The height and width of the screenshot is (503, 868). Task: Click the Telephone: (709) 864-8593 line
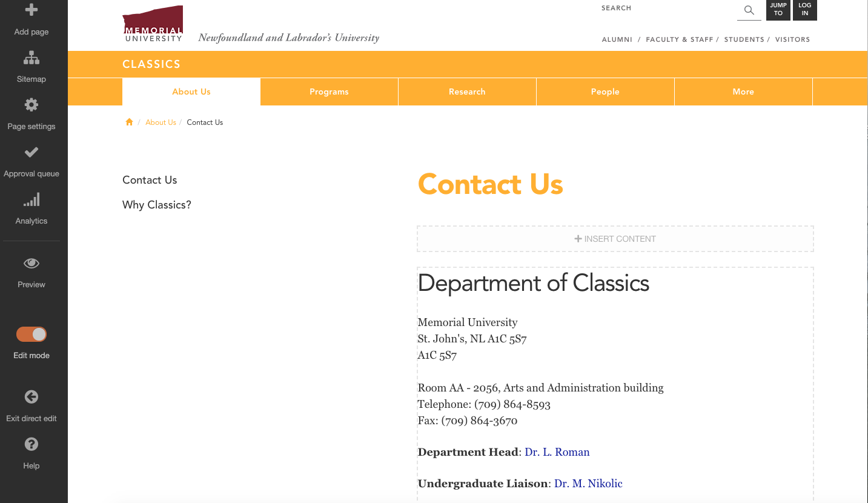click(x=484, y=404)
